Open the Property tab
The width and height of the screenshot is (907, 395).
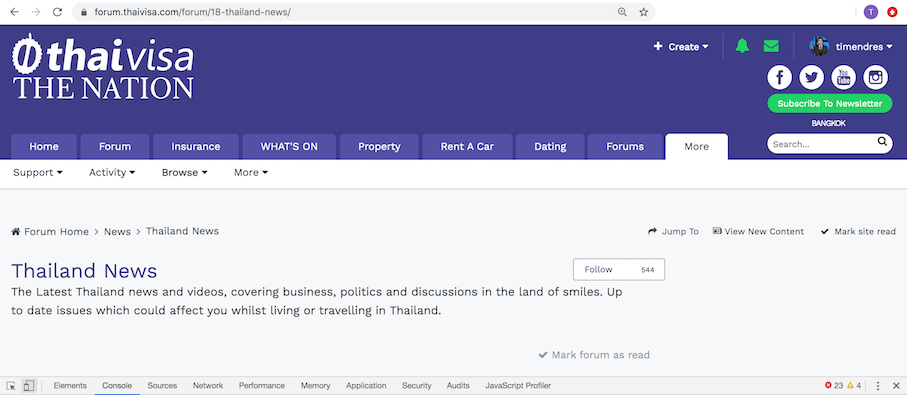pos(379,146)
